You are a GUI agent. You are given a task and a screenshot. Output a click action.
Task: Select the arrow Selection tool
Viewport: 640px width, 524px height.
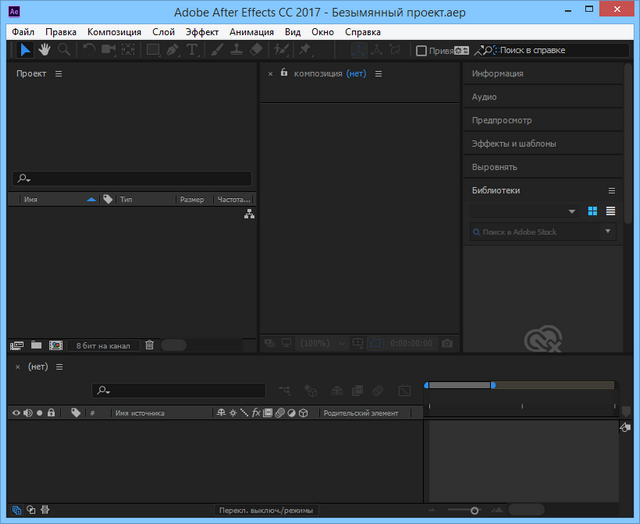[x=25, y=50]
